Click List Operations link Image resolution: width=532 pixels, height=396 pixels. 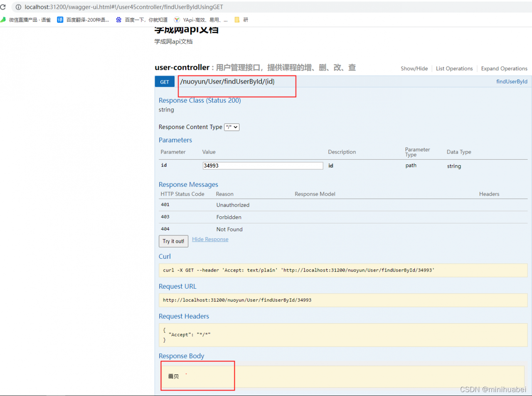(454, 69)
